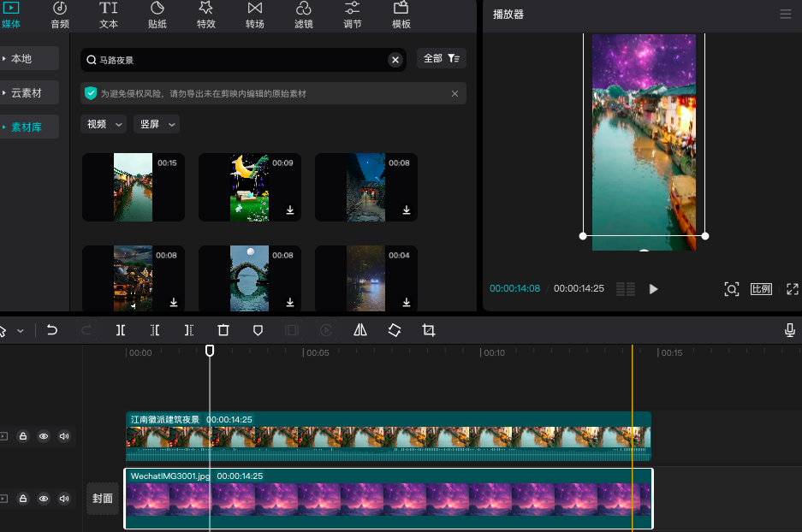Image resolution: width=802 pixels, height=532 pixels.
Task: Dismiss the copyright warning notice
Action: coord(454,93)
